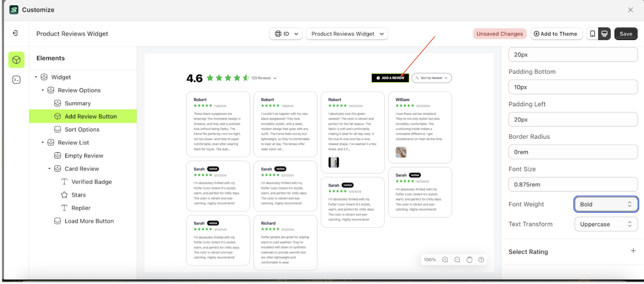Click the plus icon beside Select Rating
This screenshot has width=644, height=284.
[633, 251]
